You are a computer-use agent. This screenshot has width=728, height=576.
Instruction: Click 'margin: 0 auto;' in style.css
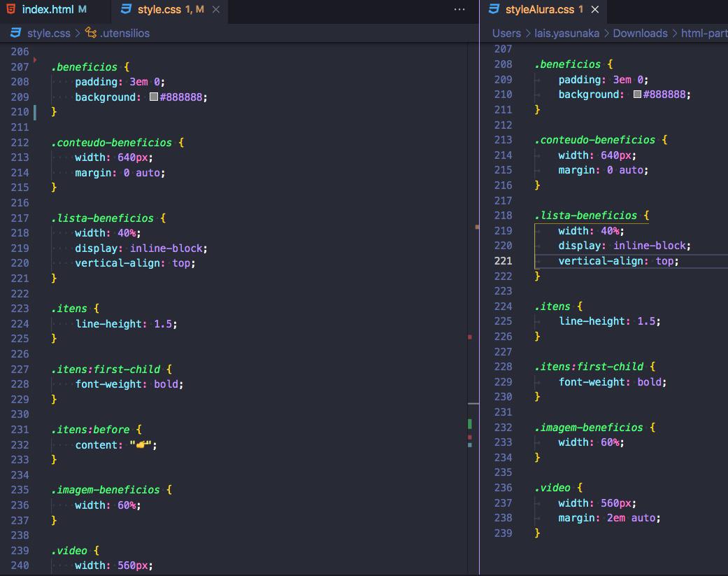point(120,173)
